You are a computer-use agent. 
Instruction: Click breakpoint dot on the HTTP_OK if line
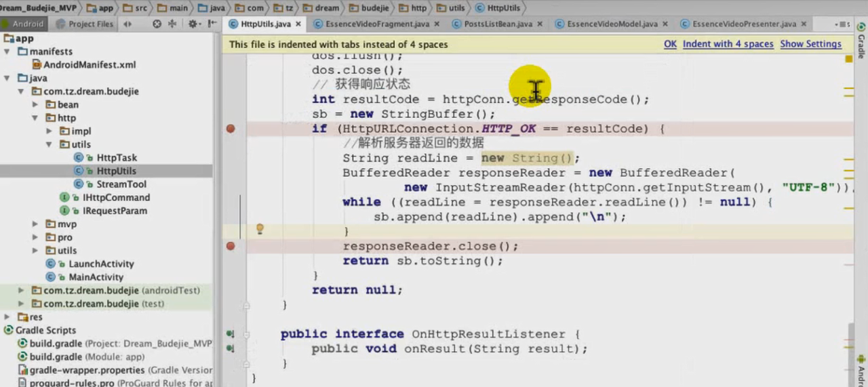pos(231,129)
